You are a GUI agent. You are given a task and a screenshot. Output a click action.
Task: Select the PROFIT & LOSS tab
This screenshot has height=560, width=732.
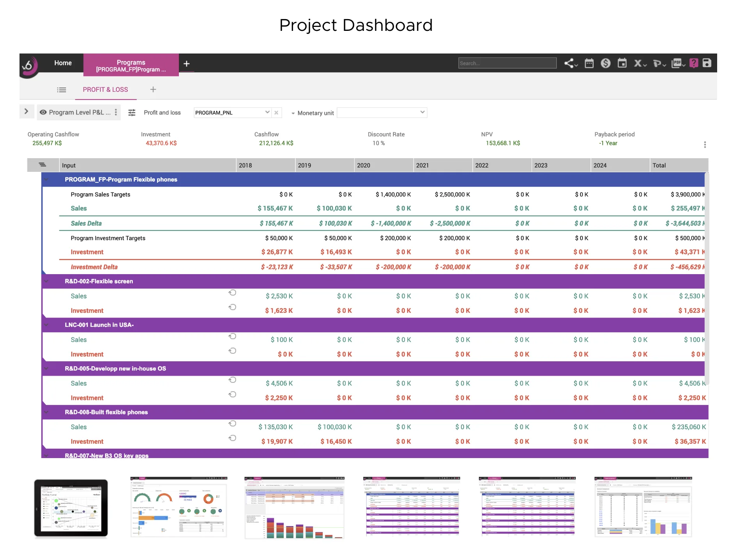[x=105, y=89]
